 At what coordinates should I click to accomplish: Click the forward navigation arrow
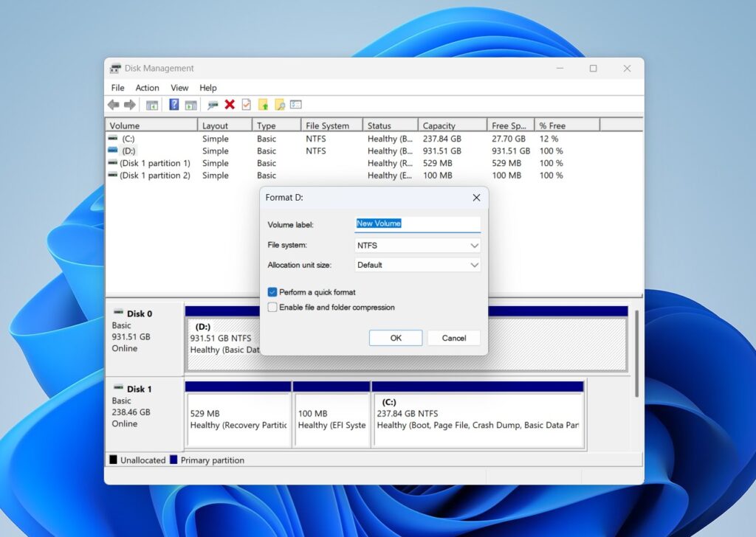pyautogui.click(x=129, y=104)
